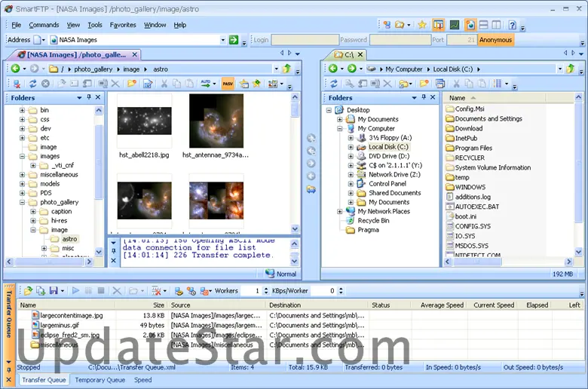Click the Help question mark toolbar icon
This screenshot has width=588, height=389.
point(513,25)
